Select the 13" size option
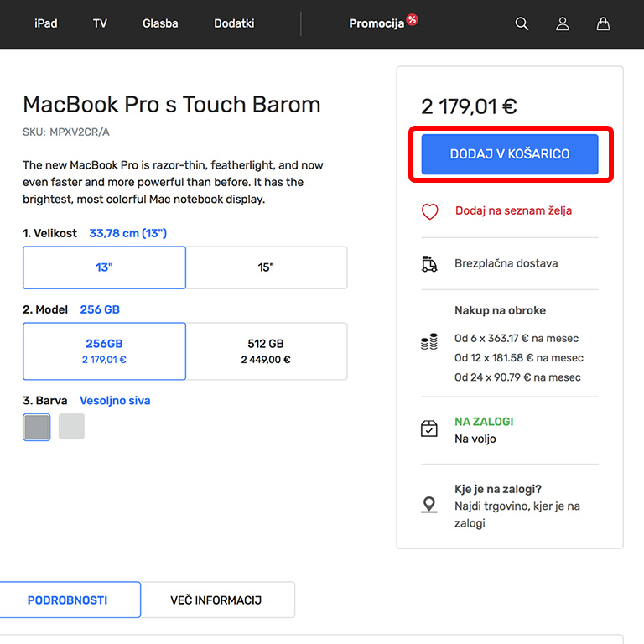 click(x=104, y=267)
